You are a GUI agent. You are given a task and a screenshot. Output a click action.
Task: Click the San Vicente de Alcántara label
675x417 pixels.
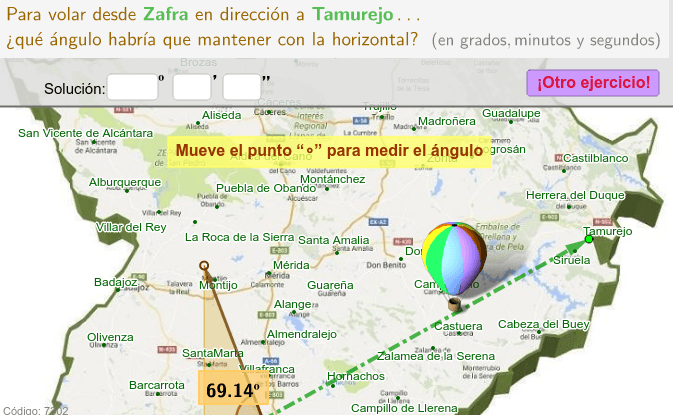tap(85, 133)
